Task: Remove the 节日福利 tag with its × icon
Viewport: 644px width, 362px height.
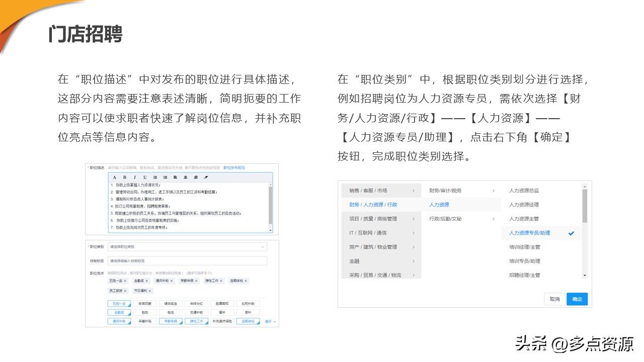Action: pyautogui.click(x=150, y=291)
